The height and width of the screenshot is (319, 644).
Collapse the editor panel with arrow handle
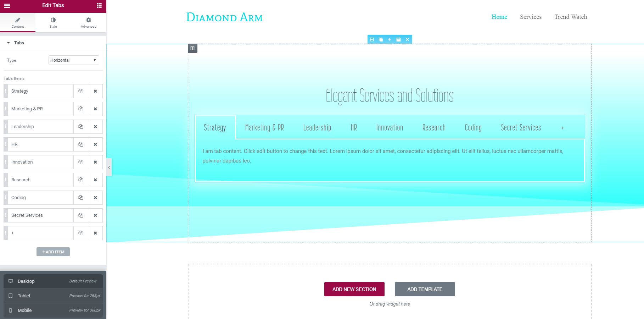109,167
